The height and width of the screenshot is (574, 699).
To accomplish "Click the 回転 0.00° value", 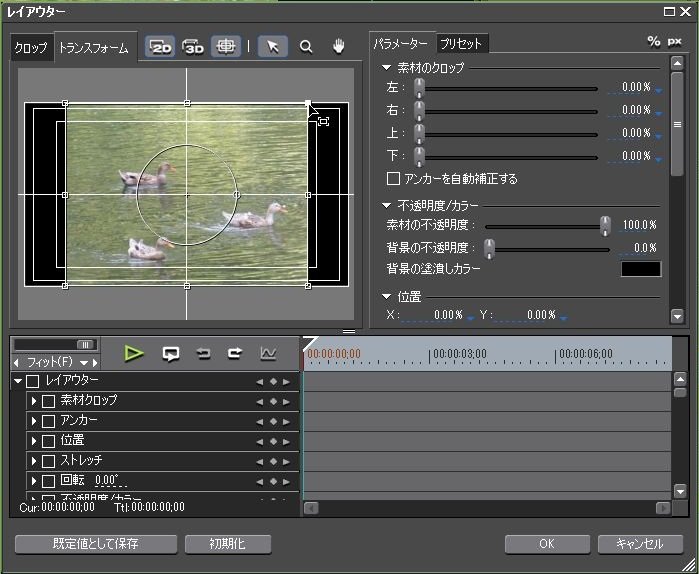I will [x=107, y=480].
